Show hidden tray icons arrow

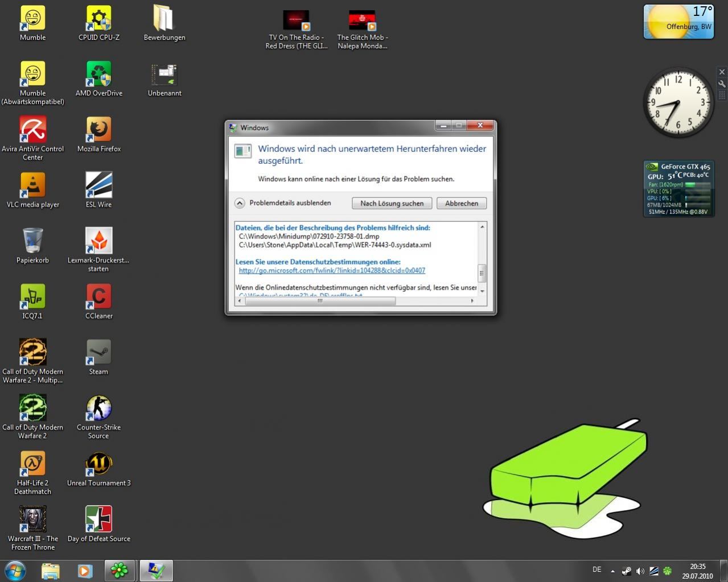click(x=612, y=571)
